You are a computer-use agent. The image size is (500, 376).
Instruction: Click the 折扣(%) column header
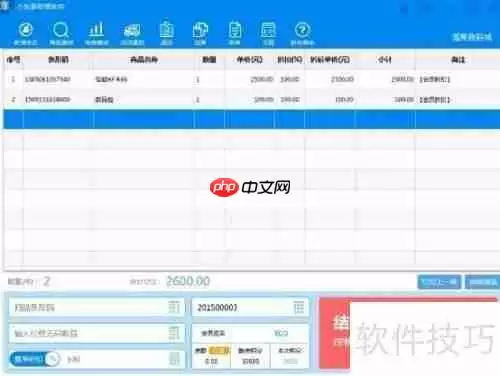coord(290,60)
